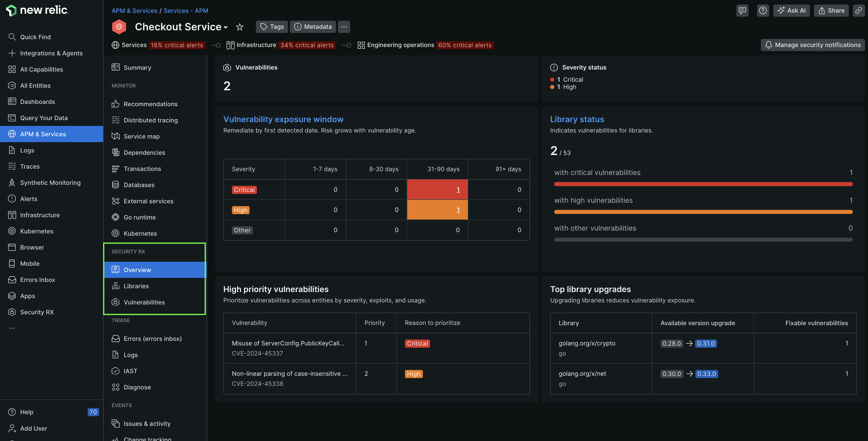Viewport: 868px width, 441px height.
Task: Open CVE-2024-45337 vulnerability row
Action: [376, 348]
